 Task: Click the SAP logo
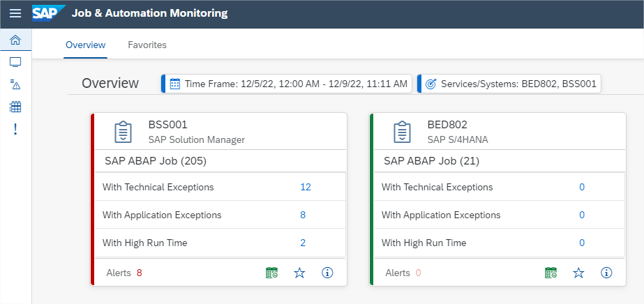click(48, 13)
